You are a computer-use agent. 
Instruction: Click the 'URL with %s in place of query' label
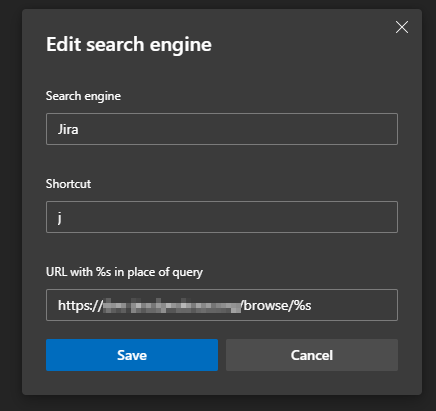124,272
